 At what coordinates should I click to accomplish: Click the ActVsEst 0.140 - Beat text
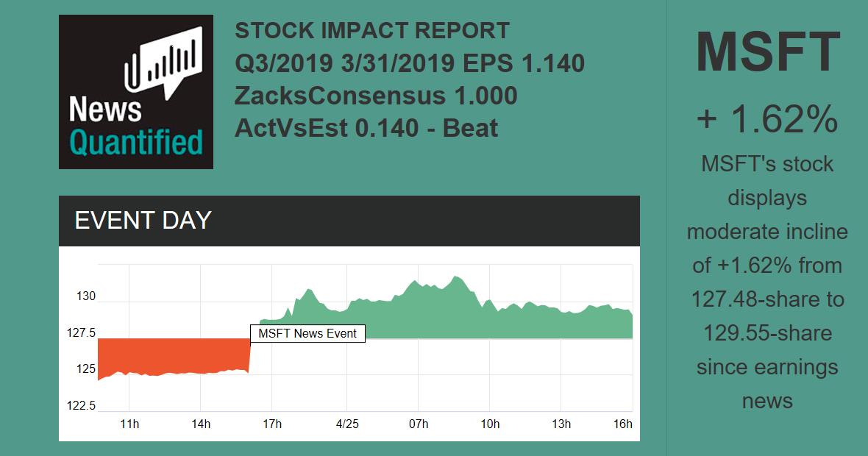(366, 128)
